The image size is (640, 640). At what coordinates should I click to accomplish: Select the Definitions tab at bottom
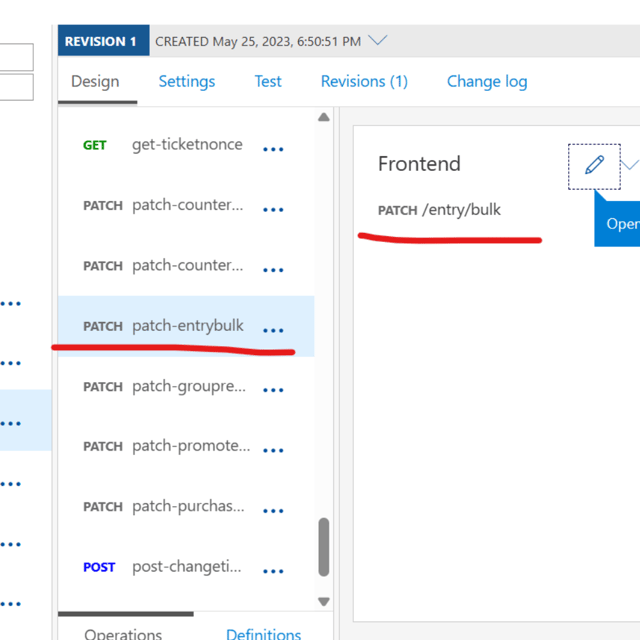tap(263, 633)
